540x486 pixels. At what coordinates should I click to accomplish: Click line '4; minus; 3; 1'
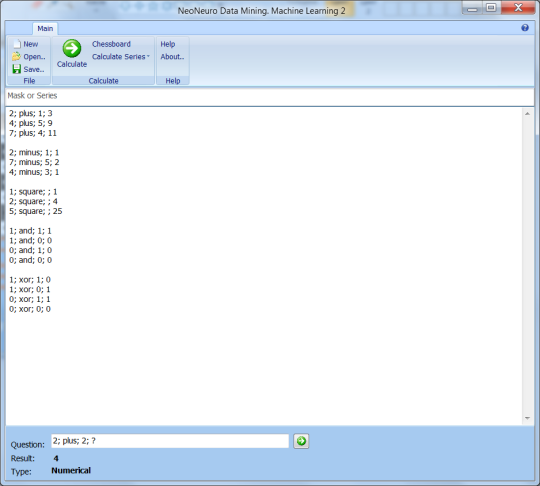[34, 172]
